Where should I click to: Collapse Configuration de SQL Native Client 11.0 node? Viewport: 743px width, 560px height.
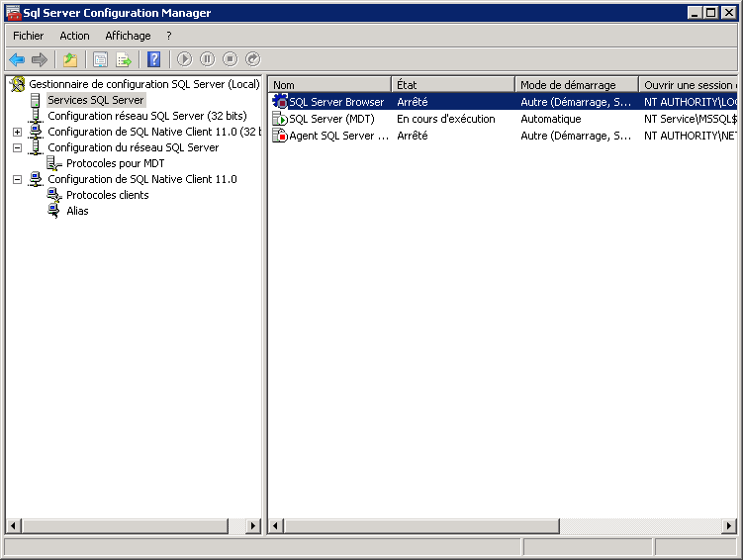pyautogui.click(x=17, y=179)
